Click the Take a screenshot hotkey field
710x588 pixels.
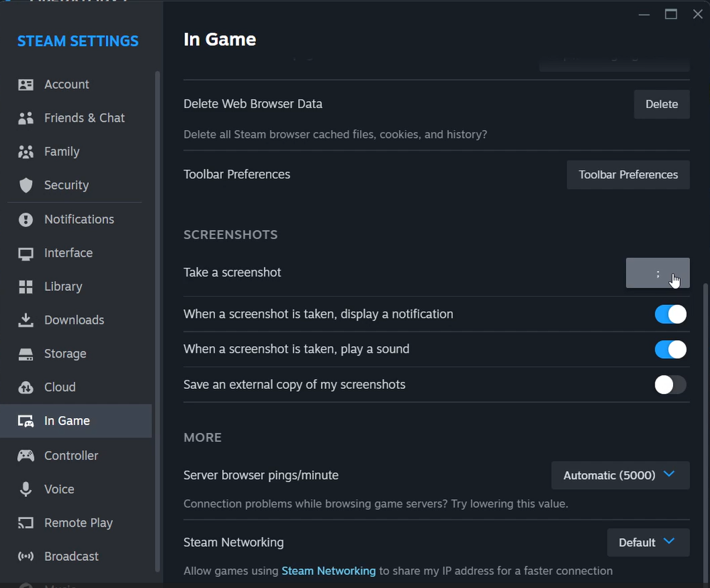click(657, 273)
